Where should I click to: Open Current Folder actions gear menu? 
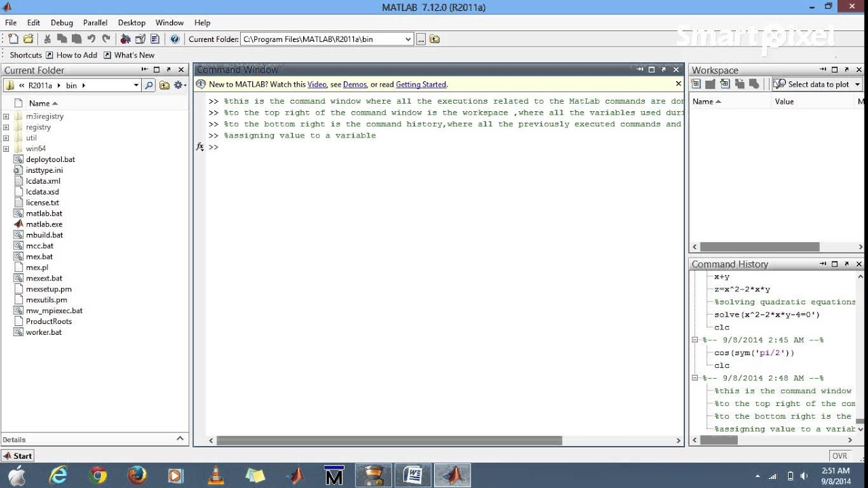[180, 85]
